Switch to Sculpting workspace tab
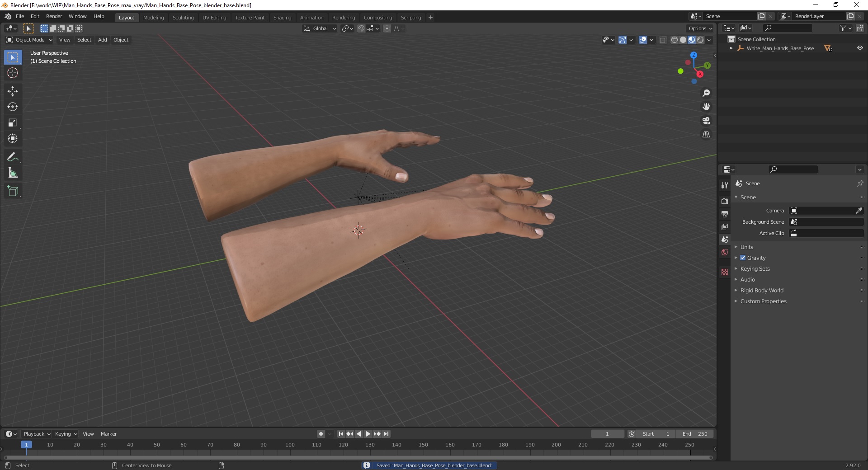The height and width of the screenshot is (470, 868). click(183, 18)
